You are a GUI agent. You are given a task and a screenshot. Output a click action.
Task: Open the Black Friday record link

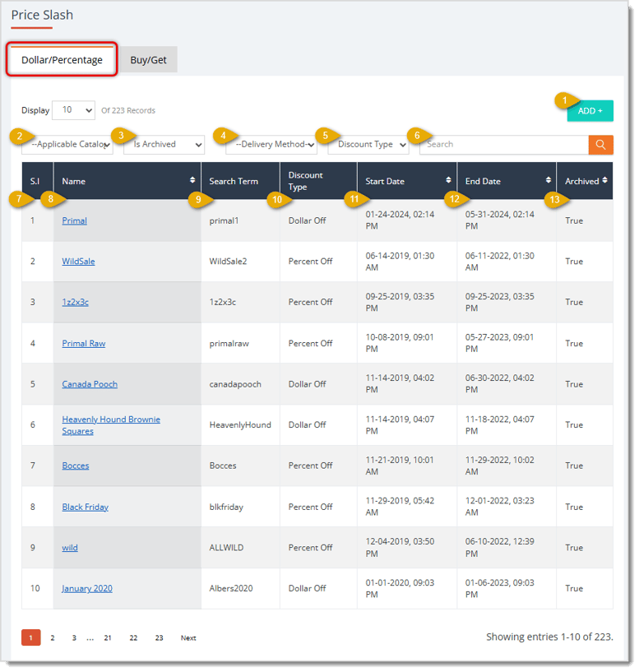(86, 507)
